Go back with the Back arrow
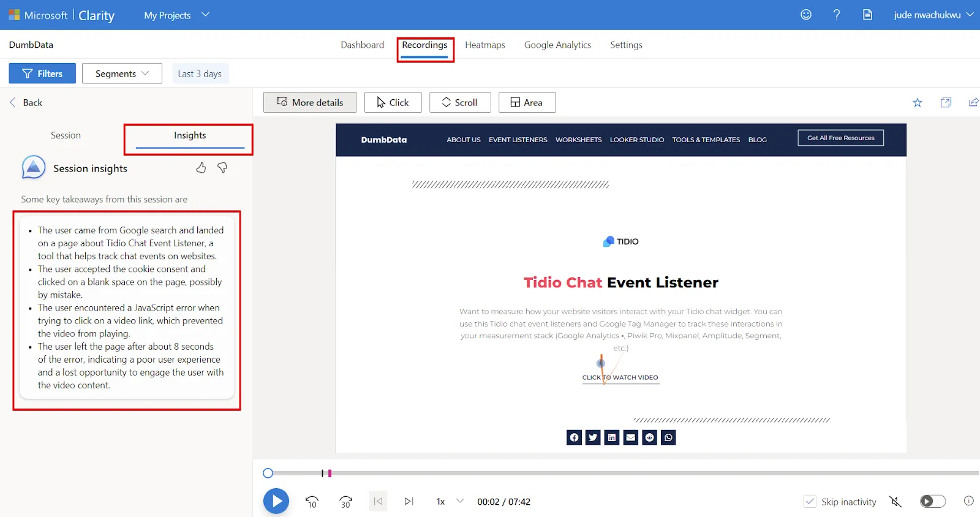Viewport: 980px width, 517px height. coord(26,102)
